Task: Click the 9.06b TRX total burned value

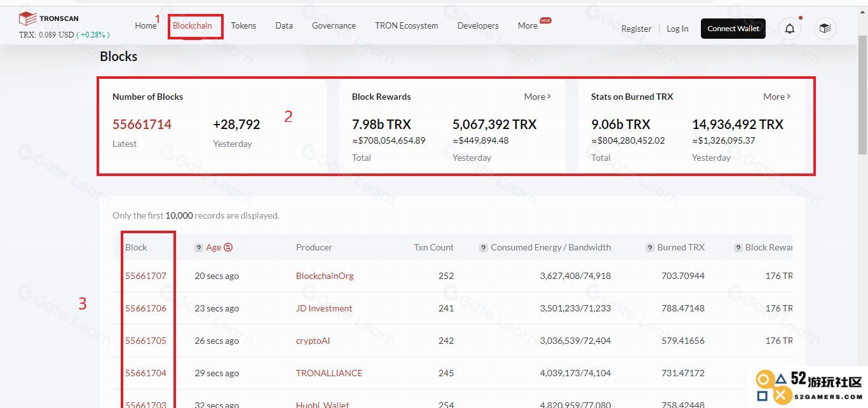Action: (x=621, y=125)
